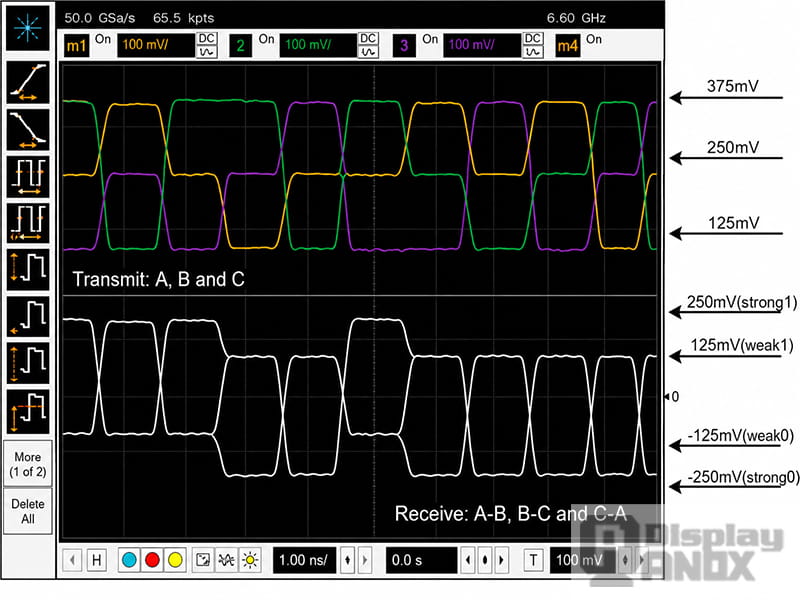800x600 pixels.
Task: Click the "Receive: A-B, B-C and C-A" label
Action: tap(511, 513)
